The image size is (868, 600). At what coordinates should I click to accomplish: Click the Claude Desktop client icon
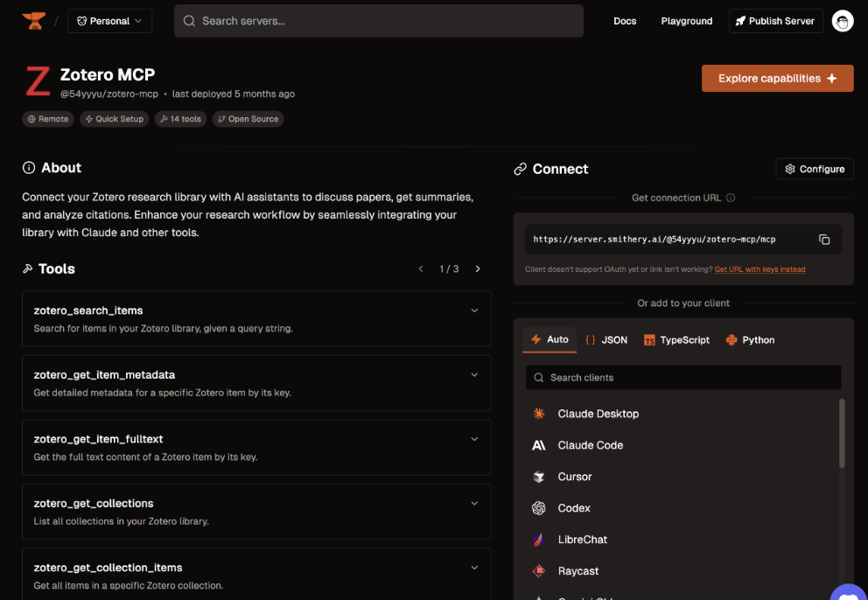539,414
